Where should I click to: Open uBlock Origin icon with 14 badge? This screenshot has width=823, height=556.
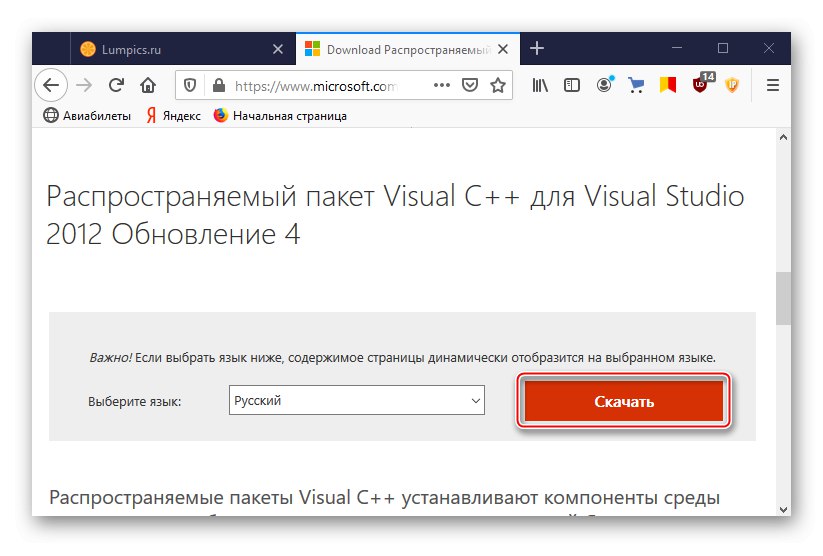coord(702,83)
